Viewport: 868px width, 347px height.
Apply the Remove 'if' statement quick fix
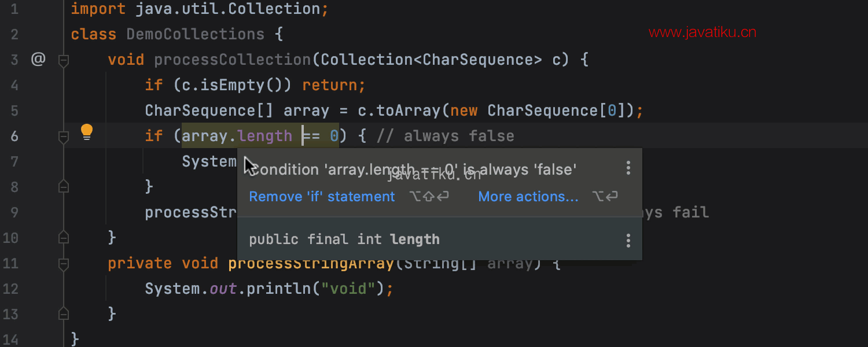point(322,197)
